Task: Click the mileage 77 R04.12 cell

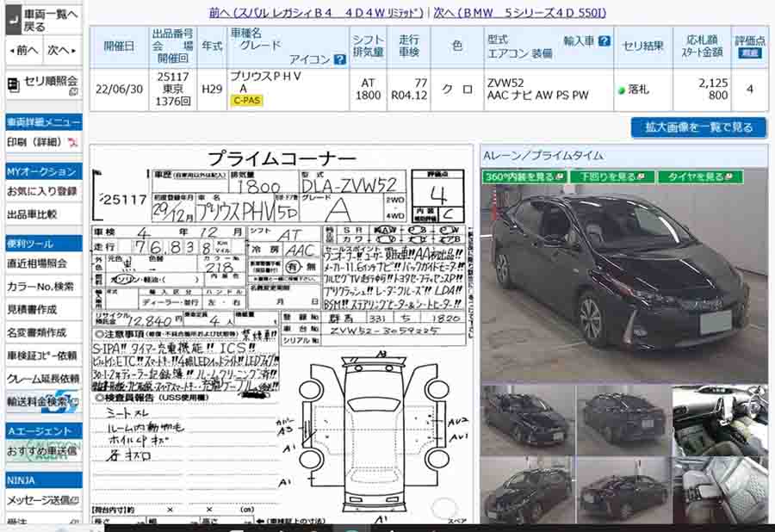Action: pyautogui.click(x=409, y=90)
